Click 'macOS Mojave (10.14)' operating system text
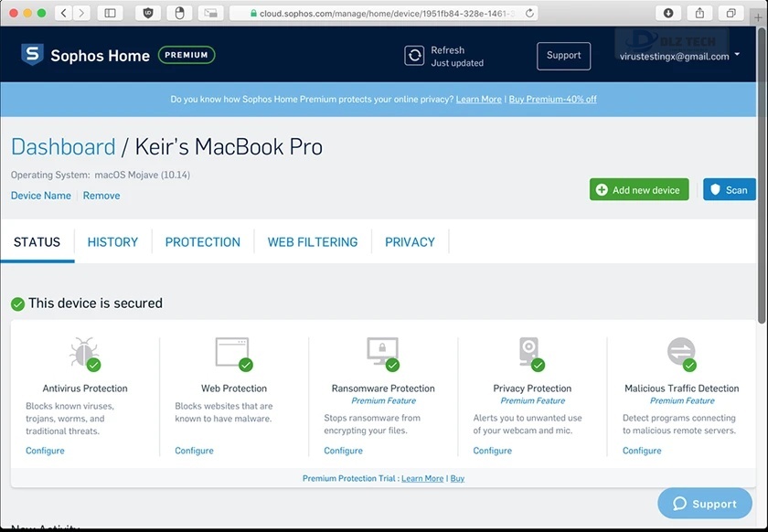The image size is (768, 532). pyautogui.click(x=142, y=175)
